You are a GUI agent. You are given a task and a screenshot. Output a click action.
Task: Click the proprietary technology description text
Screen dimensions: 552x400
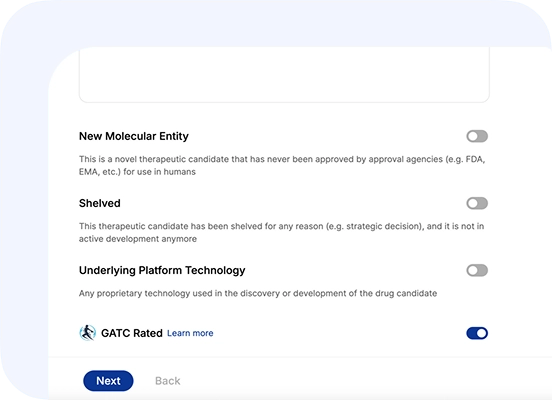pos(258,293)
